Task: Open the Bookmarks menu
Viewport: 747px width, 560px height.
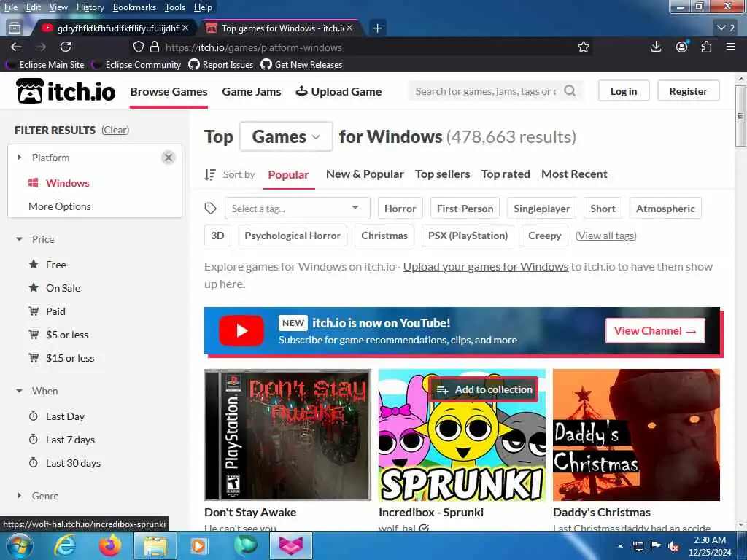Action: point(134,7)
